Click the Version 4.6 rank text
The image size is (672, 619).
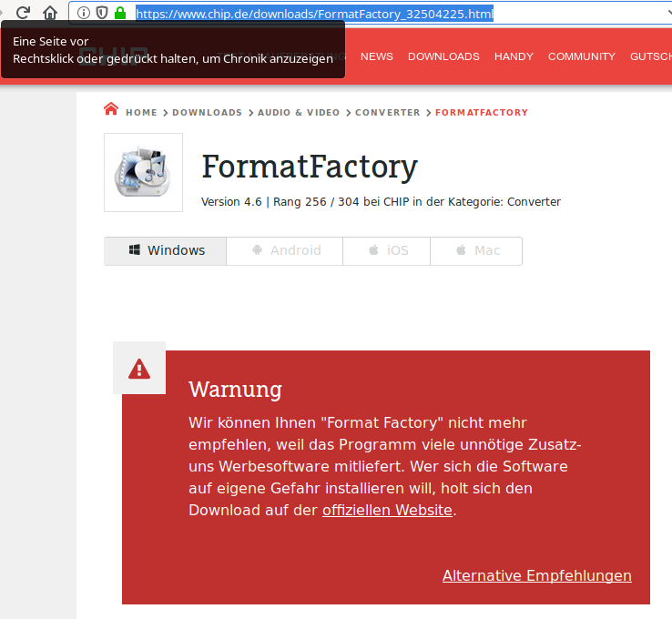click(381, 202)
